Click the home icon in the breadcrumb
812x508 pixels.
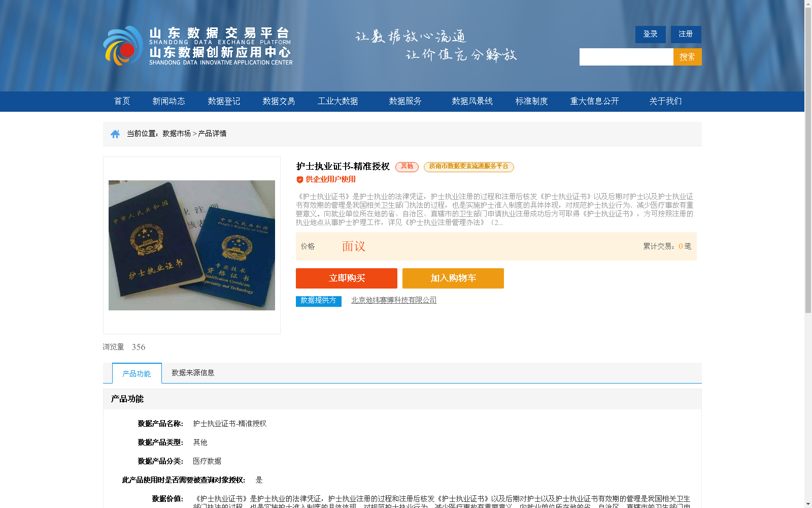(x=115, y=134)
